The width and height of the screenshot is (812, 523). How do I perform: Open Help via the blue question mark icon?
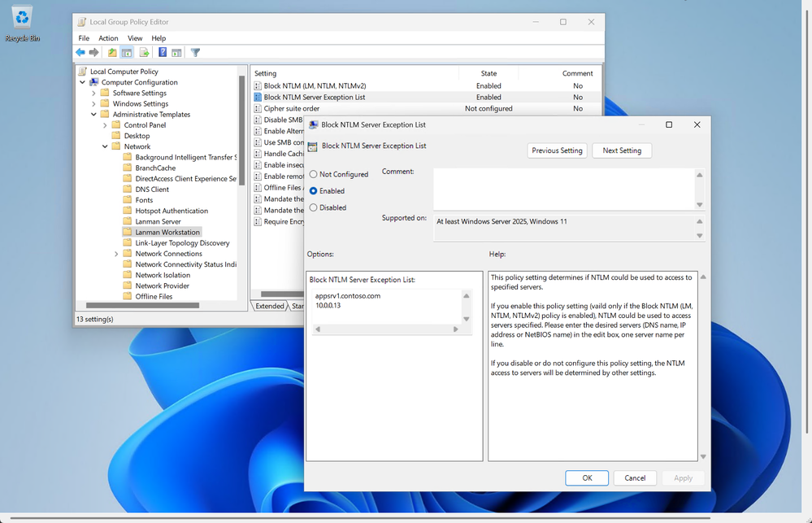point(163,52)
